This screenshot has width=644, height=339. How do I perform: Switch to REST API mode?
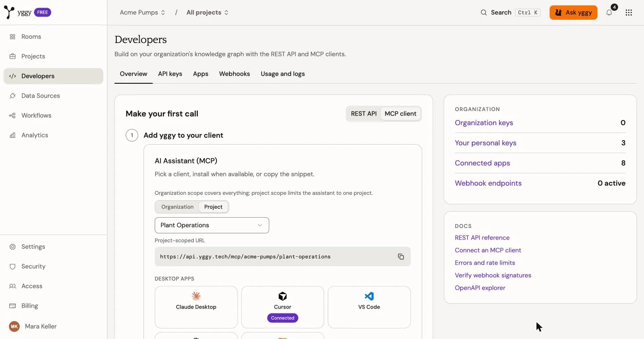coord(364,114)
